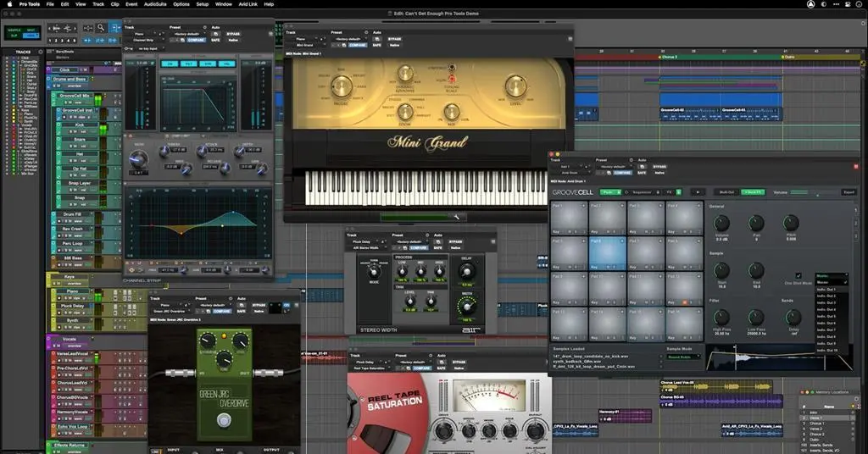Select the Trim tool in toolbar

[87, 27]
